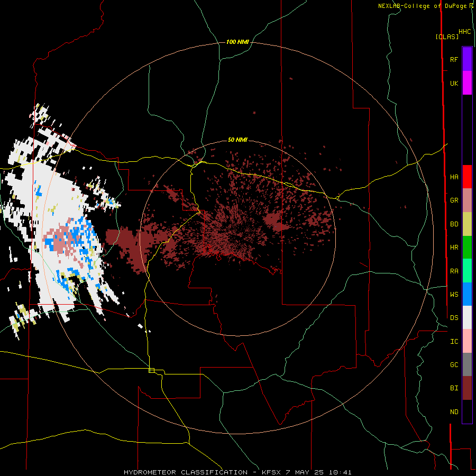Click the BD legend label
Viewport: 476px width, 476px height.
coord(454,224)
